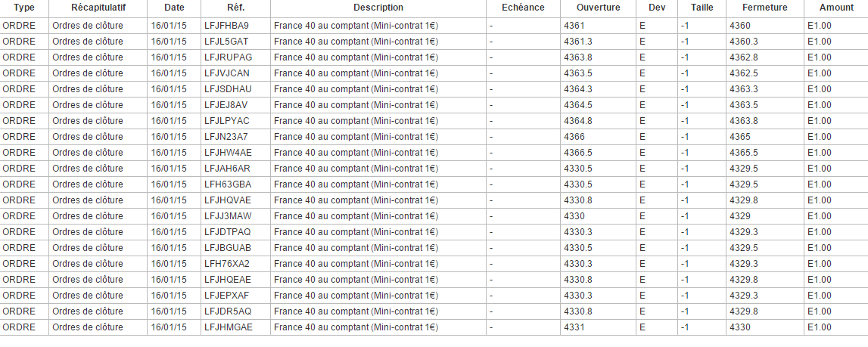
Task: Select order reference LFJFHBA9
Action: (x=226, y=26)
